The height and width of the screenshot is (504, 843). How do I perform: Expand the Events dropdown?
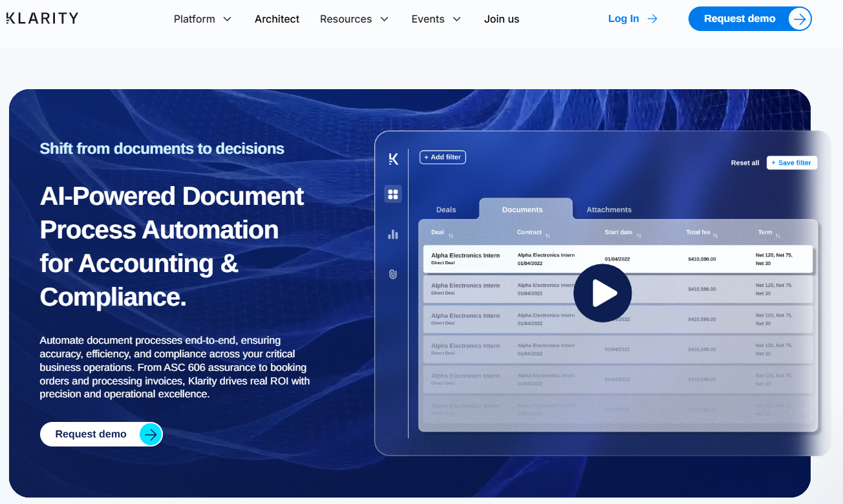pos(436,19)
